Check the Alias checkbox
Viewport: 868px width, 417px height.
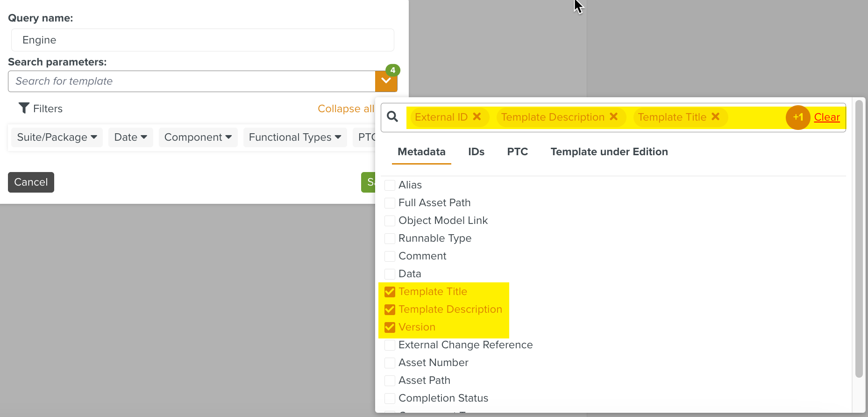pos(390,185)
